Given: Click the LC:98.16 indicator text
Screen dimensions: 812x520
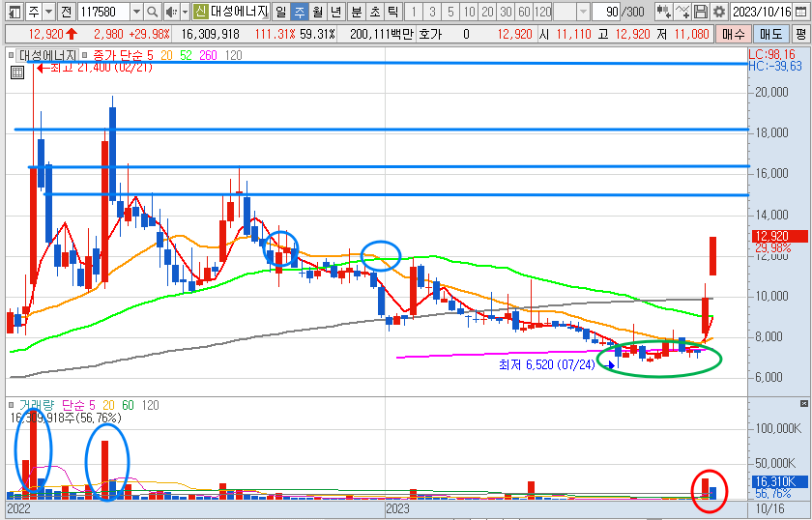Looking at the screenshot, I should click(x=771, y=54).
